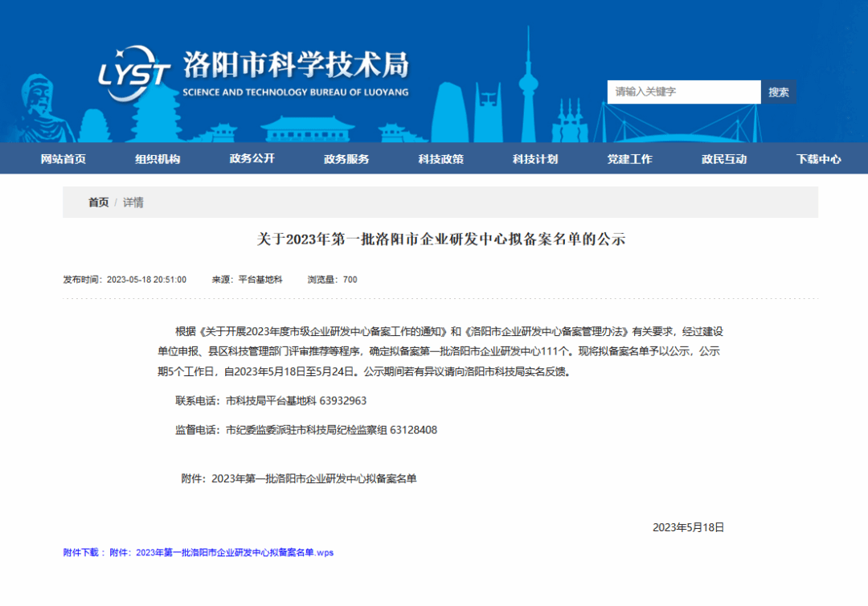
Task: Open the 政务服务 navigation item
Action: point(346,159)
